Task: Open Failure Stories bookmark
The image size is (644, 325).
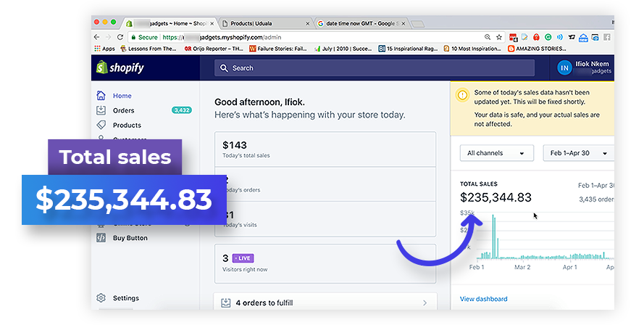Action: tap(278, 49)
